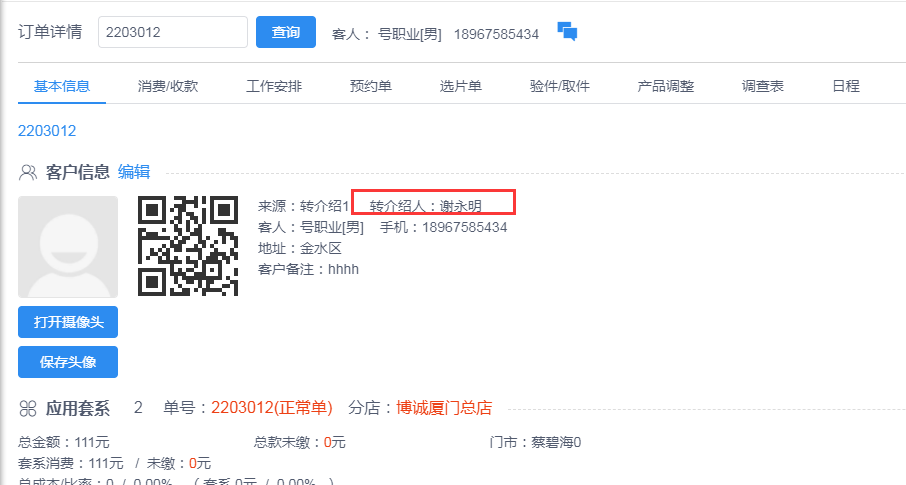Click the 客户信息 section heading
Image resolution: width=906 pixels, height=485 pixels.
78,172
